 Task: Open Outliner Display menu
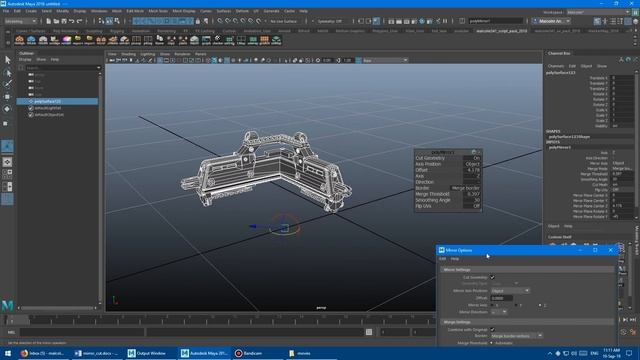click(x=25, y=60)
